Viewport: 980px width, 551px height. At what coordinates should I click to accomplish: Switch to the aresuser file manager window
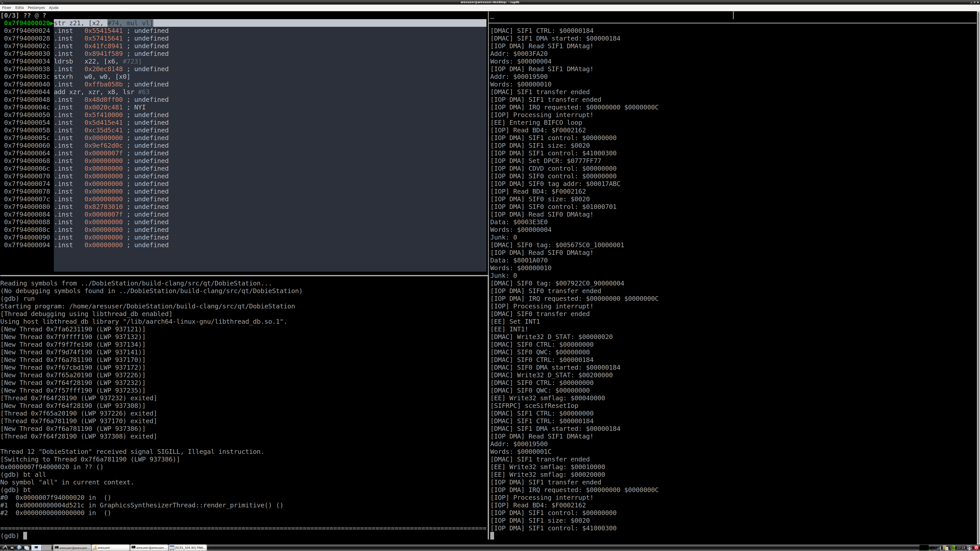click(x=110, y=548)
